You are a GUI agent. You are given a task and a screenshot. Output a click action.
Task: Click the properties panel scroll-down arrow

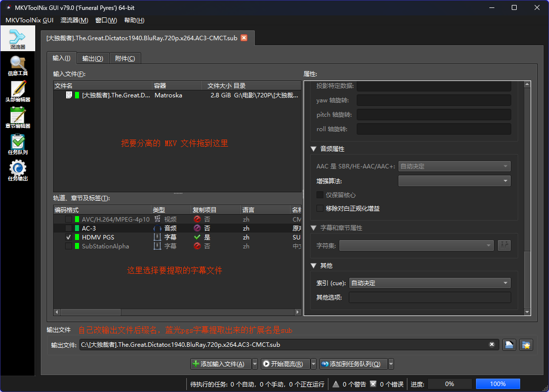click(527, 312)
